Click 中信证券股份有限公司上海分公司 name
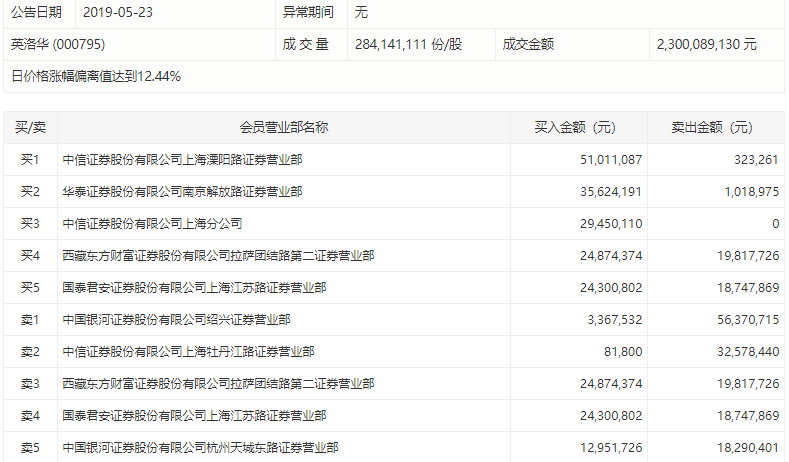 coord(152,223)
